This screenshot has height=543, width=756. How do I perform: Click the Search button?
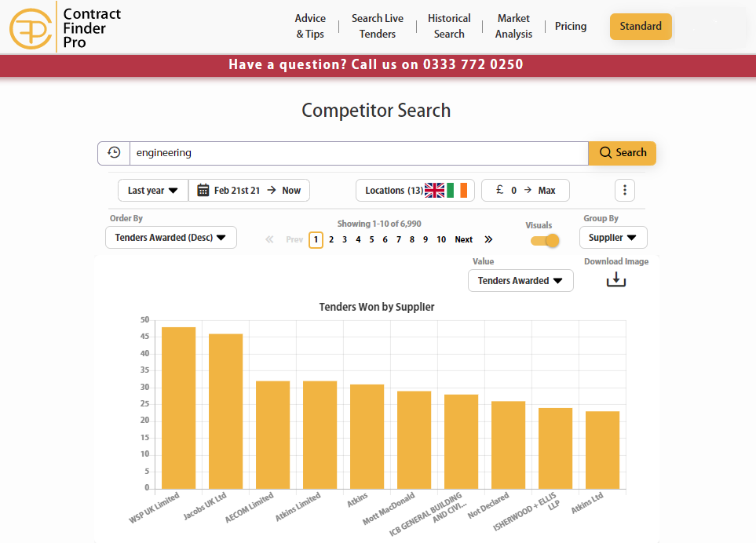click(622, 153)
